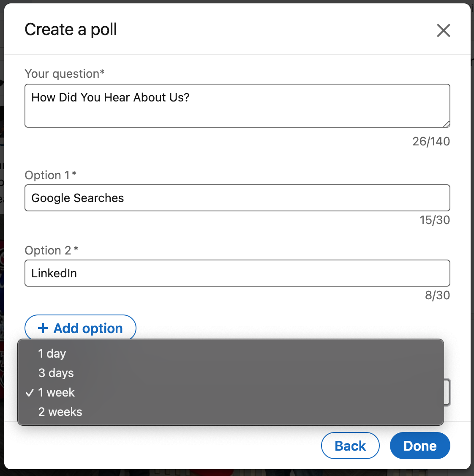This screenshot has width=474, height=476.
Task: Set poll duration to 2 weeks
Action: [x=60, y=412]
